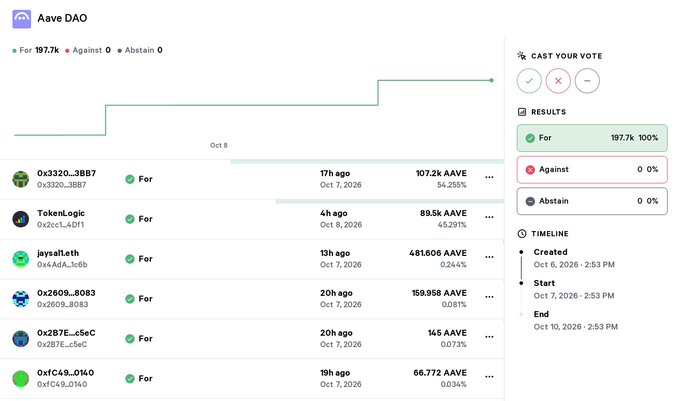The image size is (680, 401).
Task: Open more options for 0x3320...3BB7 row
Action: tap(489, 177)
